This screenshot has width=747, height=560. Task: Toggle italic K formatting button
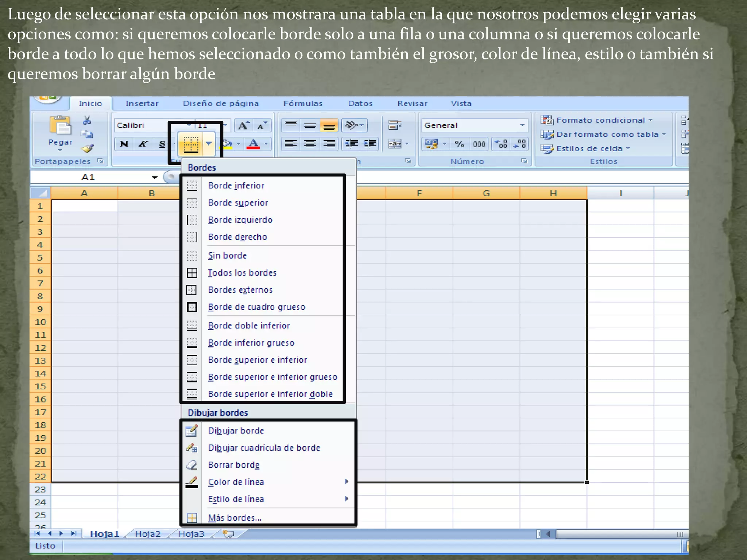coord(143,144)
